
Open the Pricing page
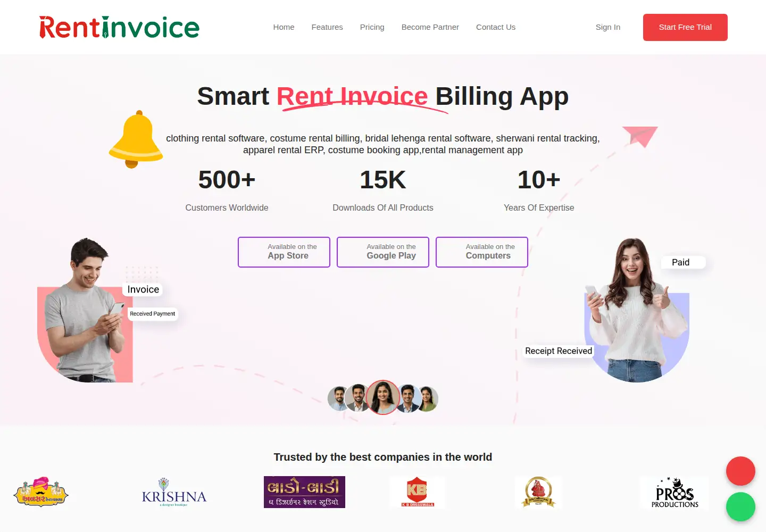click(372, 27)
